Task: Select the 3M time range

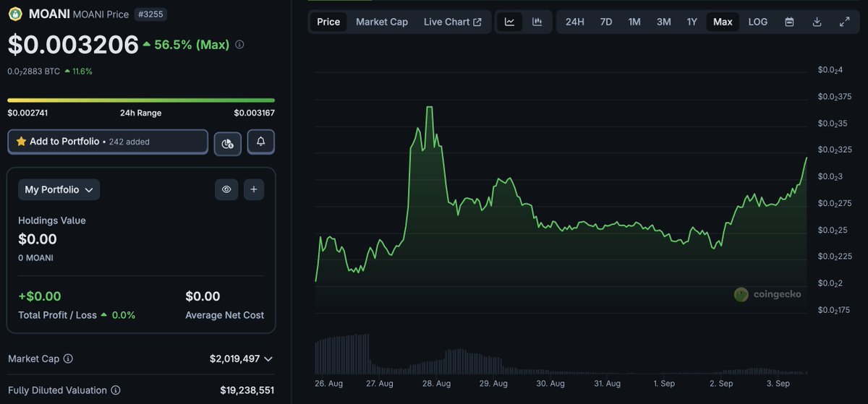Action: [x=664, y=22]
